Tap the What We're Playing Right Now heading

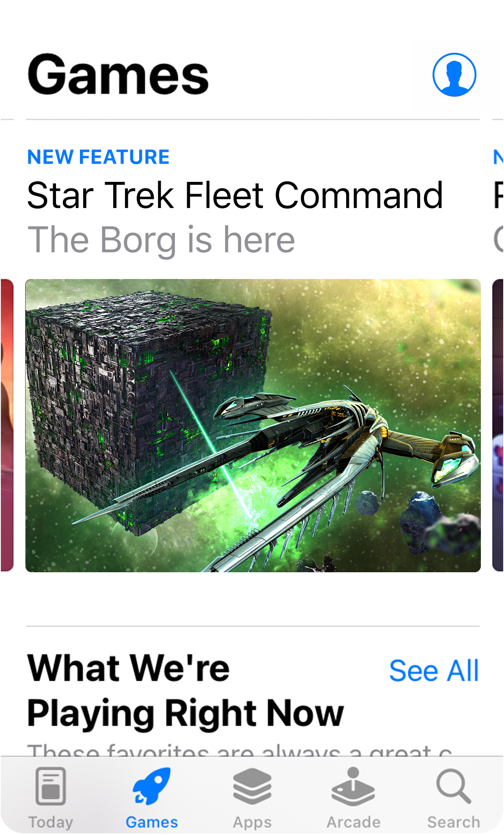pyautogui.click(x=185, y=691)
